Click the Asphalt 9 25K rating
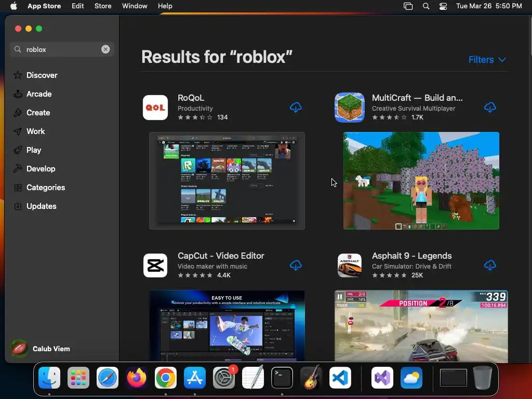The width and height of the screenshot is (532, 399). tap(397, 275)
